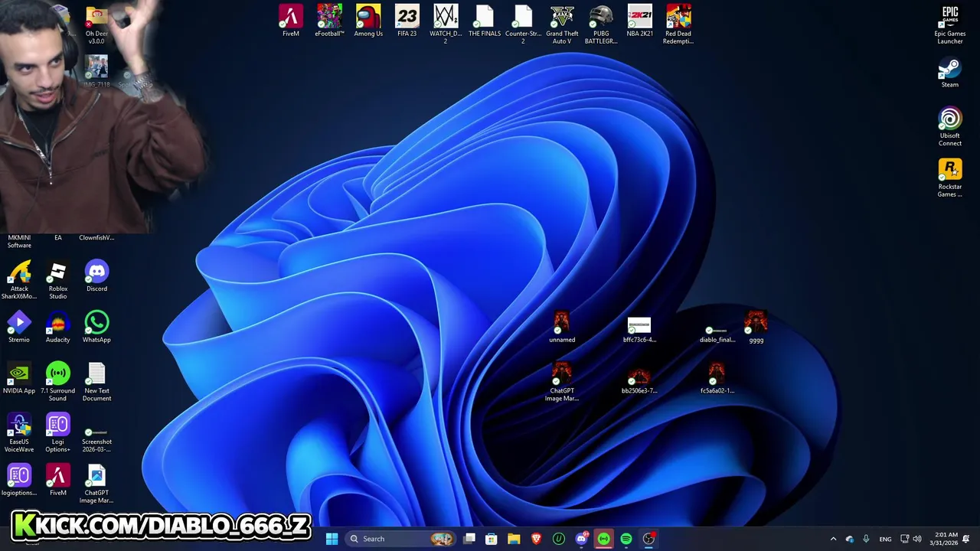The image size is (980, 551).
Task: Open the Red Dead Redemption shortcut
Action: tap(678, 24)
